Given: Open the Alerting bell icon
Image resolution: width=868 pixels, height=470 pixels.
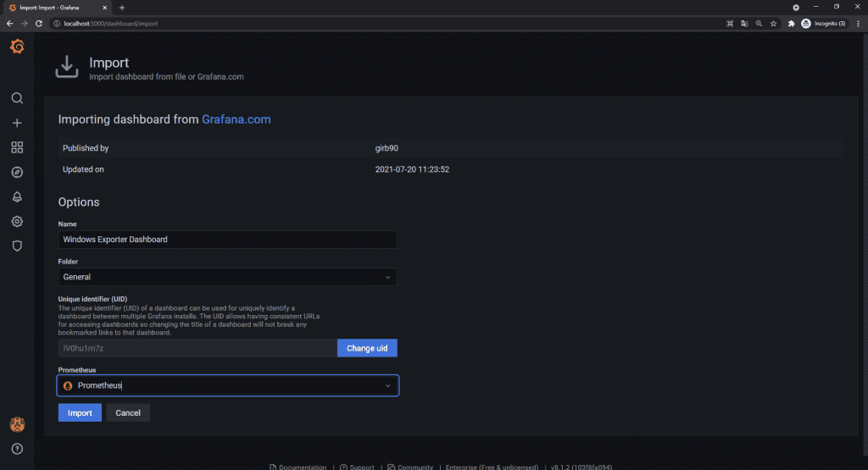Looking at the screenshot, I should coord(17,196).
